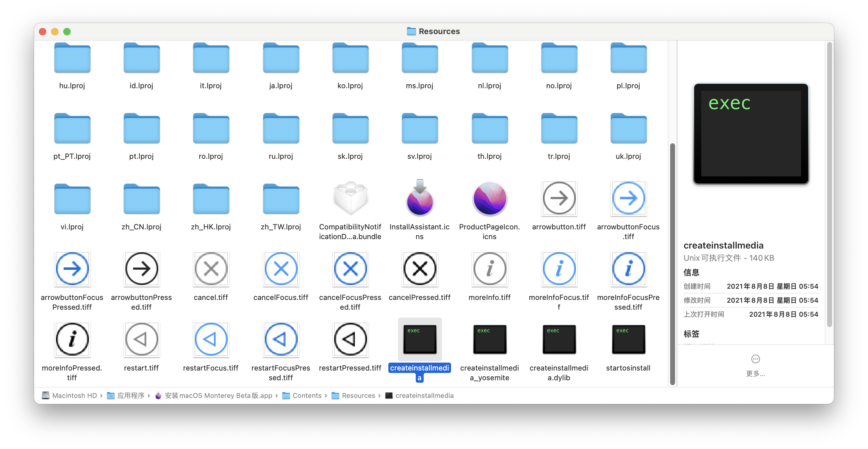Select the arrowbutton.tiff image
This screenshot has width=868, height=449.
[559, 199]
